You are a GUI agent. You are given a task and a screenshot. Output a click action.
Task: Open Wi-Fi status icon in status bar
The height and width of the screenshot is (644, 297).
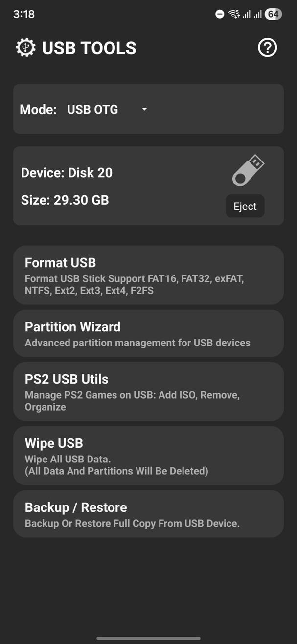pos(234,14)
